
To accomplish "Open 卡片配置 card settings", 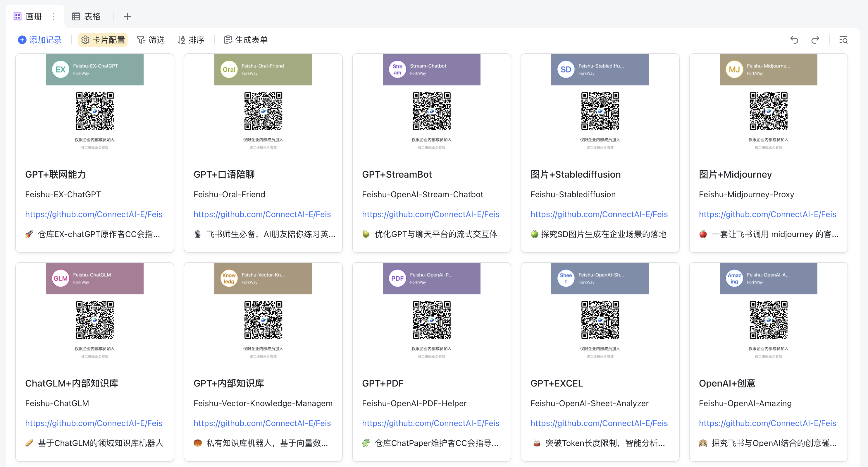I will coord(103,40).
